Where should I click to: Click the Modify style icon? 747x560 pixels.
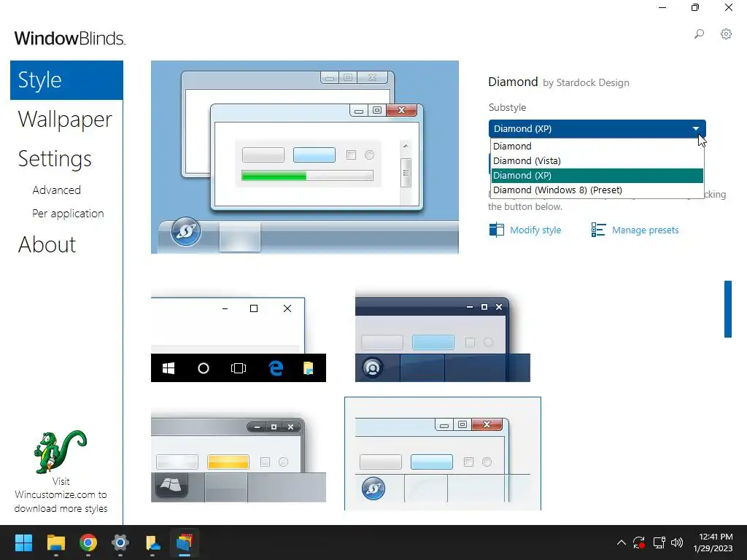[x=496, y=230]
